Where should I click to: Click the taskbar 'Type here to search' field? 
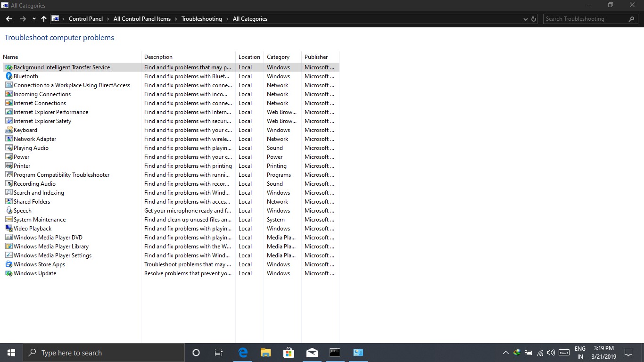tap(103, 353)
